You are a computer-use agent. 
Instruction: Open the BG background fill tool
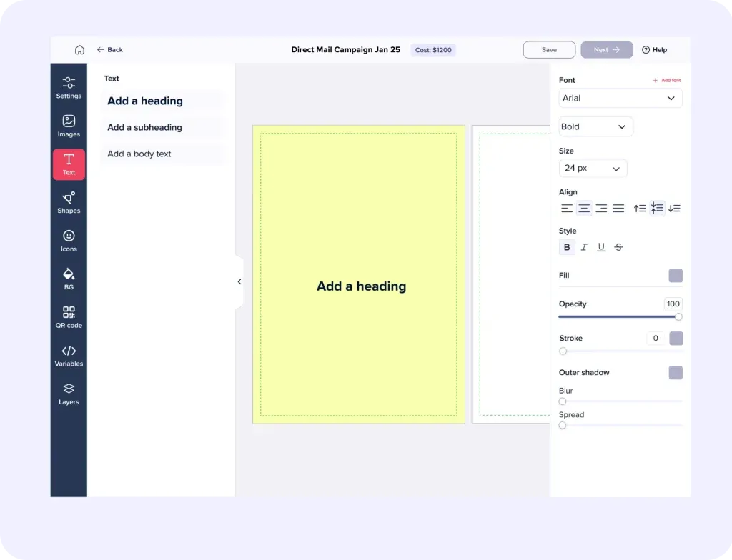tap(69, 279)
